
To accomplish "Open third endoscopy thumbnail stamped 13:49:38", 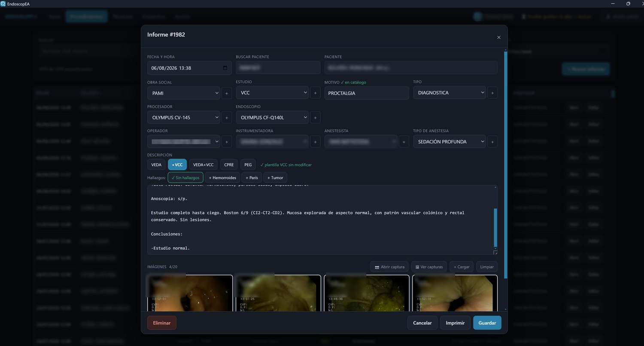I will [x=367, y=293].
